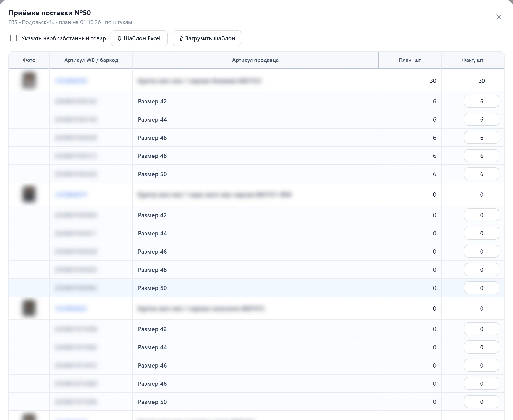Open the second product's photo thumbnail
The height and width of the screenshot is (420, 513).
29,194
